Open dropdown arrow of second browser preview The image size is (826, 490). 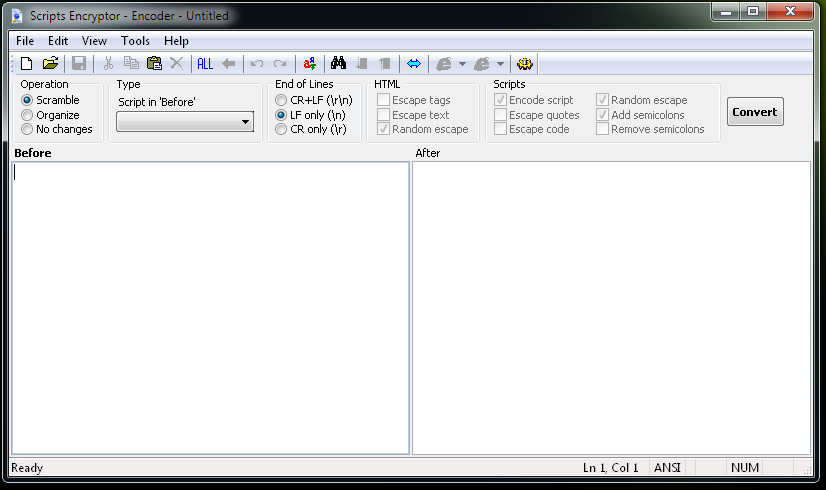(500, 64)
